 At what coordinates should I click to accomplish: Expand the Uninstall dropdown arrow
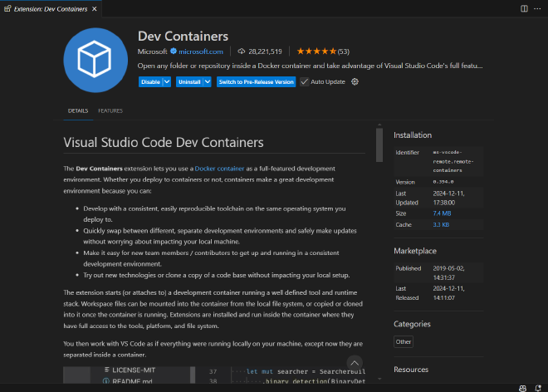pyautogui.click(x=208, y=82)
